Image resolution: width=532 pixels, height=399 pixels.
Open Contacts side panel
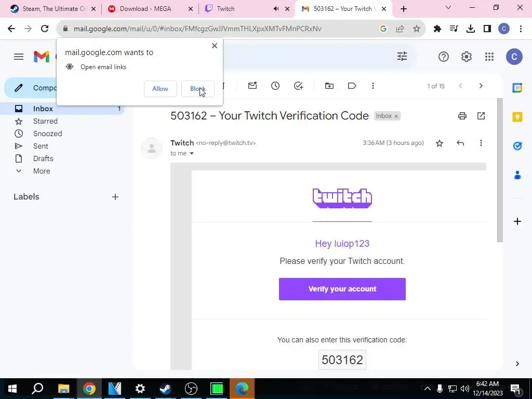(x=517, y=176)
